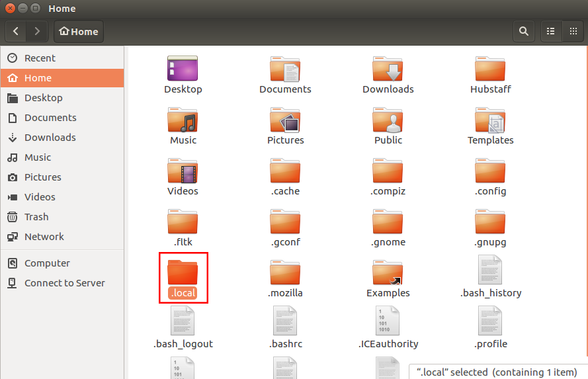Select the Videos folder icon in the file grid
Screen dimensions: 588x379
tap(183, 171)
